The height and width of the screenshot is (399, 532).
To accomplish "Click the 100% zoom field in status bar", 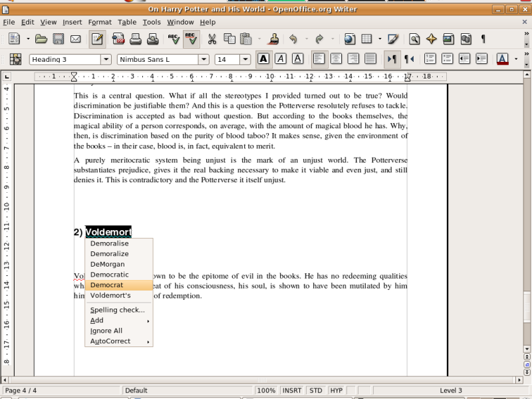I will (266, 390).
